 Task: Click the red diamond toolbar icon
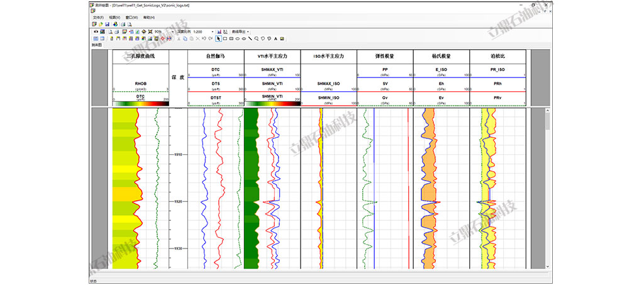[163, 38]
